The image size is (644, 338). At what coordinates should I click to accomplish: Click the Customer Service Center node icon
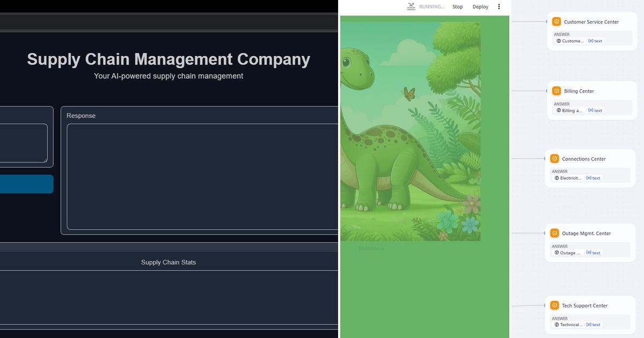[556, 21]
